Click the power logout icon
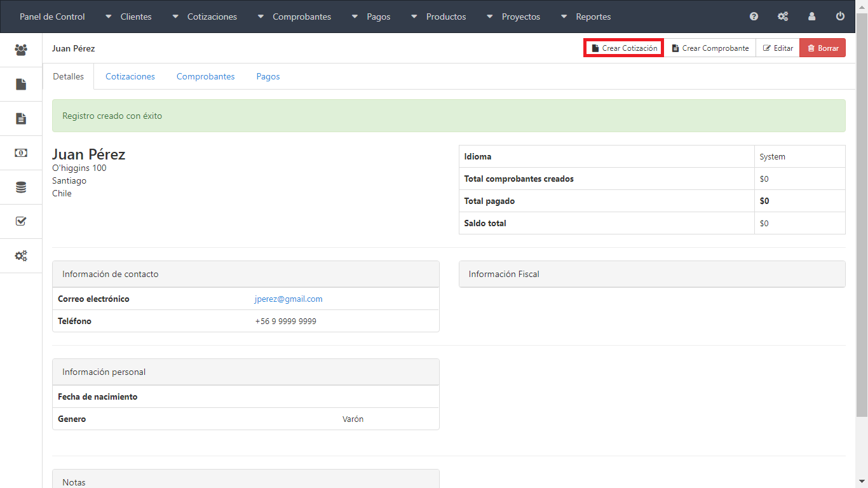This screenshot has width=868, height=488. point(840,17)
